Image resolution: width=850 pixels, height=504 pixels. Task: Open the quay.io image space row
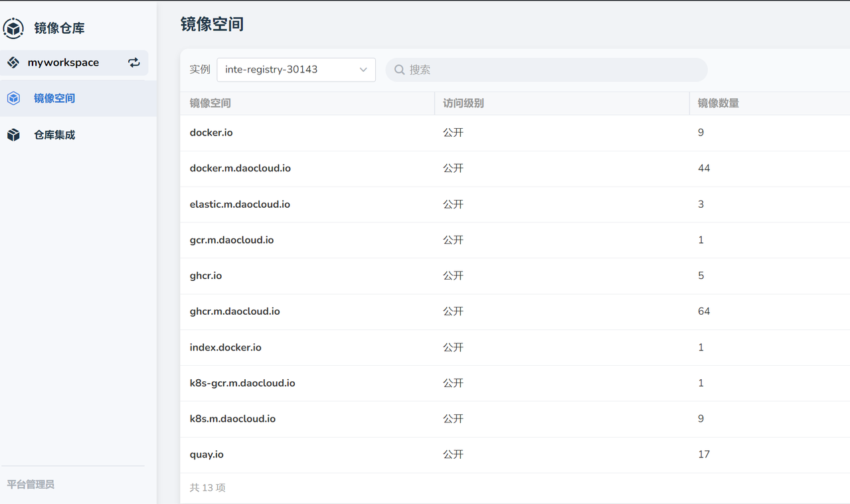[207, 455]
